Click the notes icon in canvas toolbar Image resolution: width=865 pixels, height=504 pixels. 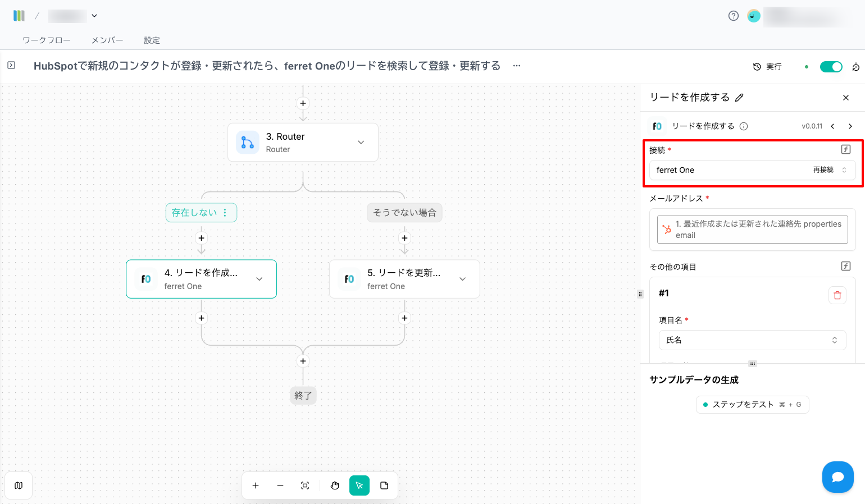[x=384, y=485]
